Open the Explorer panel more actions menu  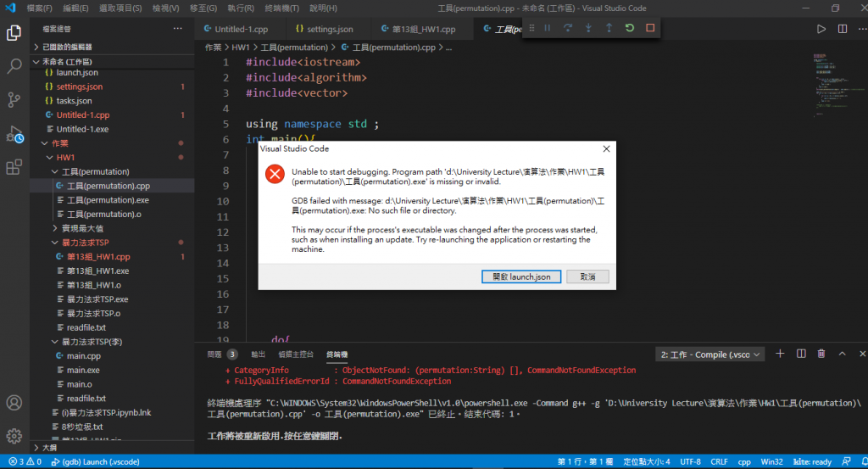coord(177,29)
